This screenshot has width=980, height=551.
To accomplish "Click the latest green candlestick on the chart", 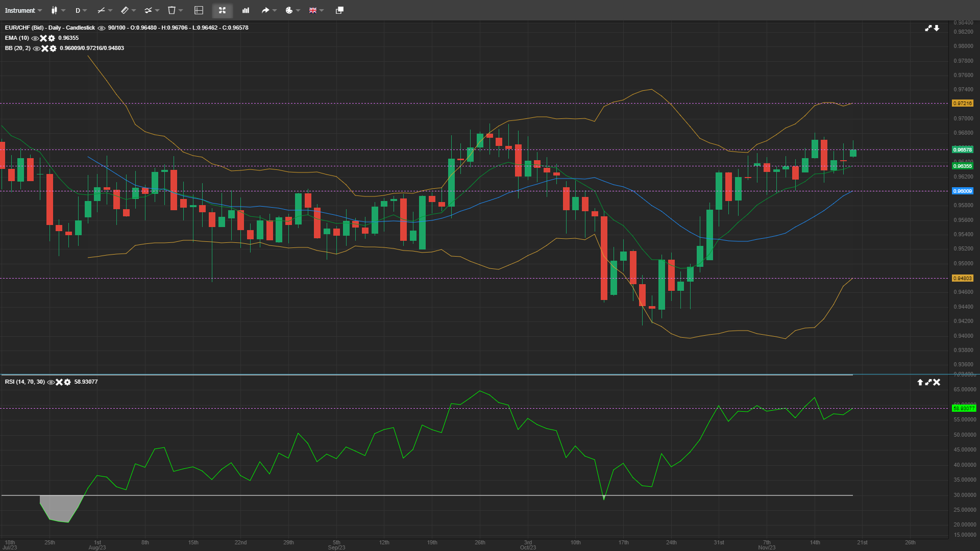I will (x=853, y=153).
